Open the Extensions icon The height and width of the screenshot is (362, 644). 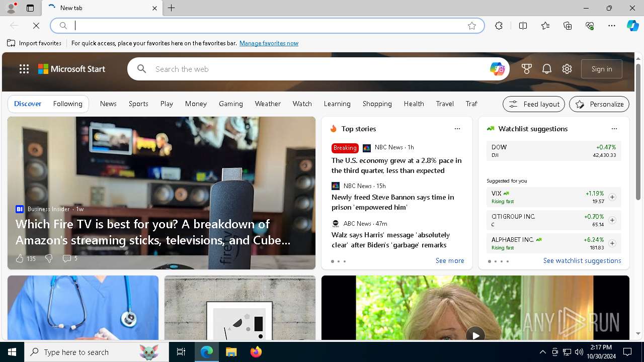tap(499, 26)
